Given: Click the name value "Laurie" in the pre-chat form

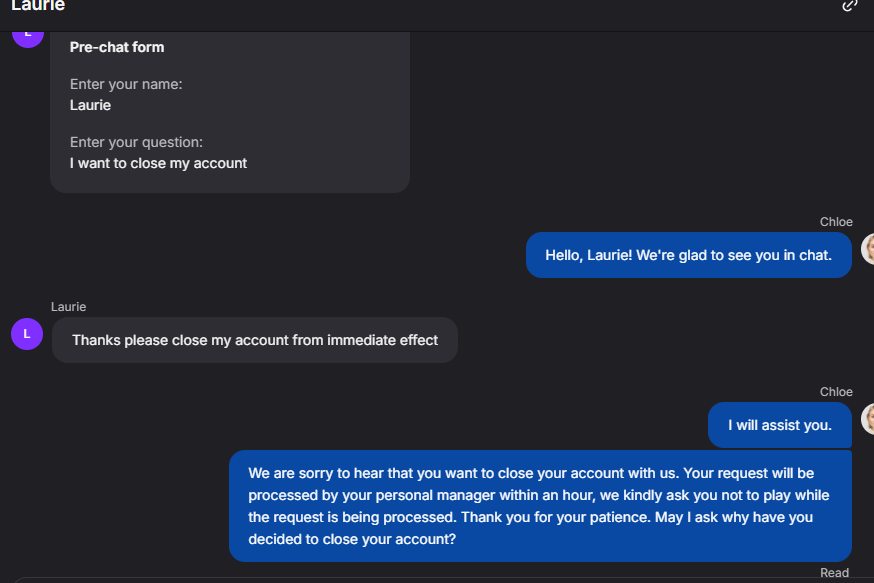Looking at the screenshot, I should tap(90, 105).
